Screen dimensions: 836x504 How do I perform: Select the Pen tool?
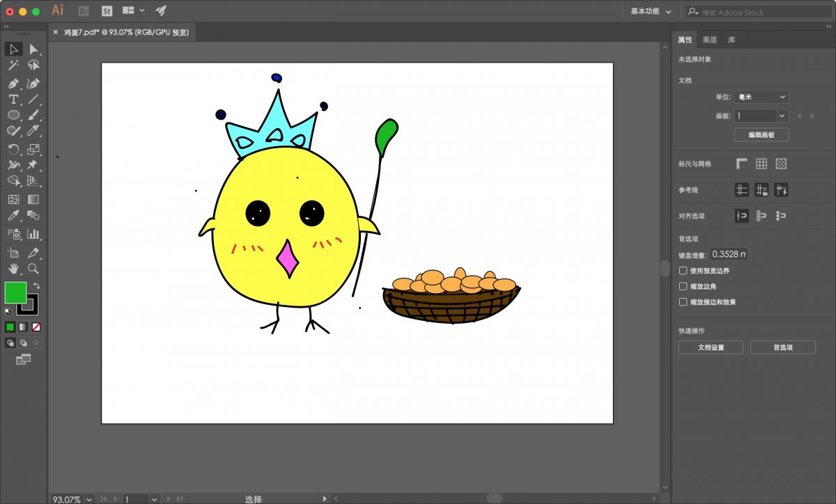point(13,83)
